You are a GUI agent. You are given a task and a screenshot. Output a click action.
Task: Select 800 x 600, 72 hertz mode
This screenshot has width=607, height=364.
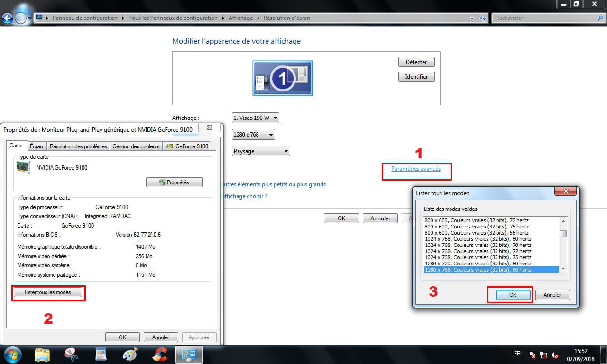point(491,220)
